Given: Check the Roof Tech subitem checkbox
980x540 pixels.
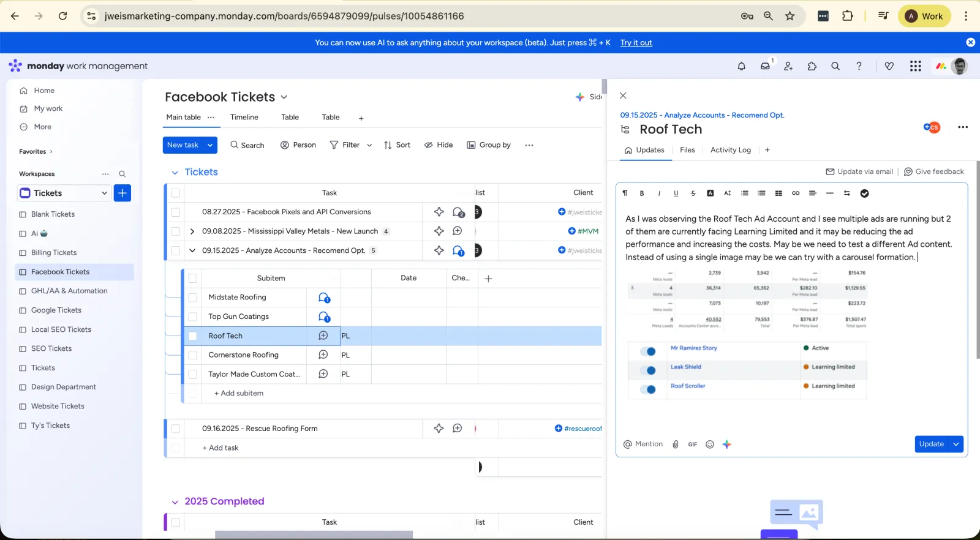Looking at the screenshot, I should (192, 336).
